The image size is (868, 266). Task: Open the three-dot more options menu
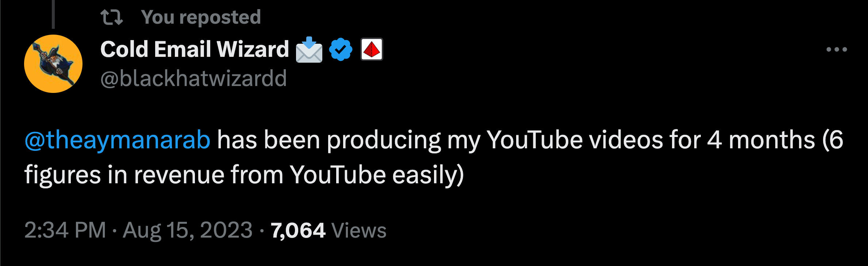coord(837,49)
